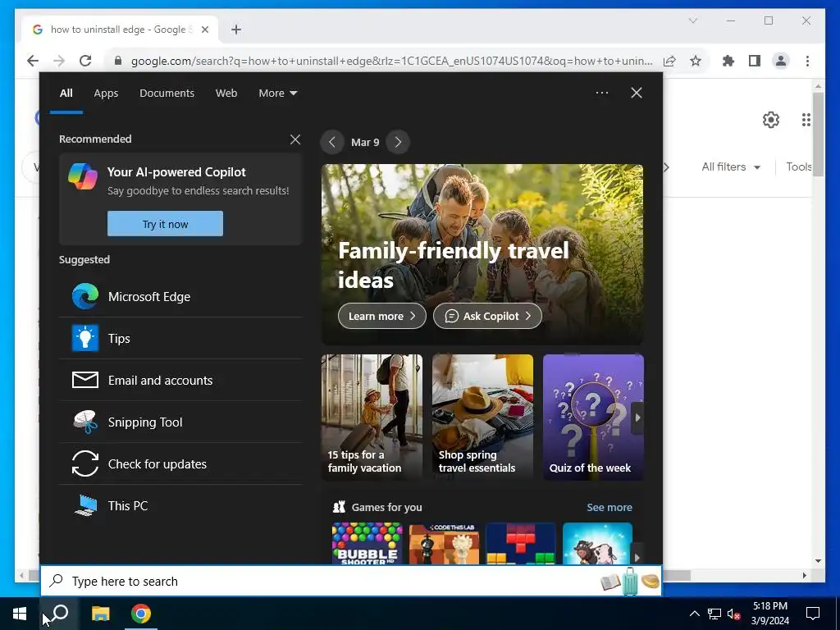Screen dimensions: 840x630
Task: Click the Chrome address bar URL
Action: pyautogui.click(x=391, y=61)
